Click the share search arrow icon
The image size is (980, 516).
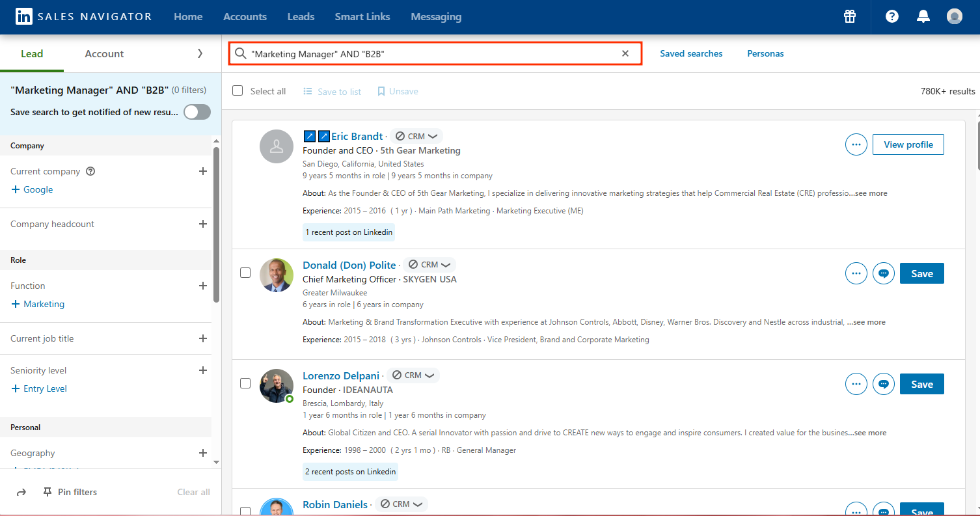coord(21,492)
